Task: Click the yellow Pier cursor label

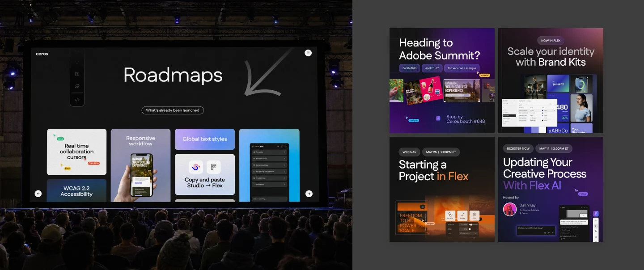Action: [x=68, y=169]
